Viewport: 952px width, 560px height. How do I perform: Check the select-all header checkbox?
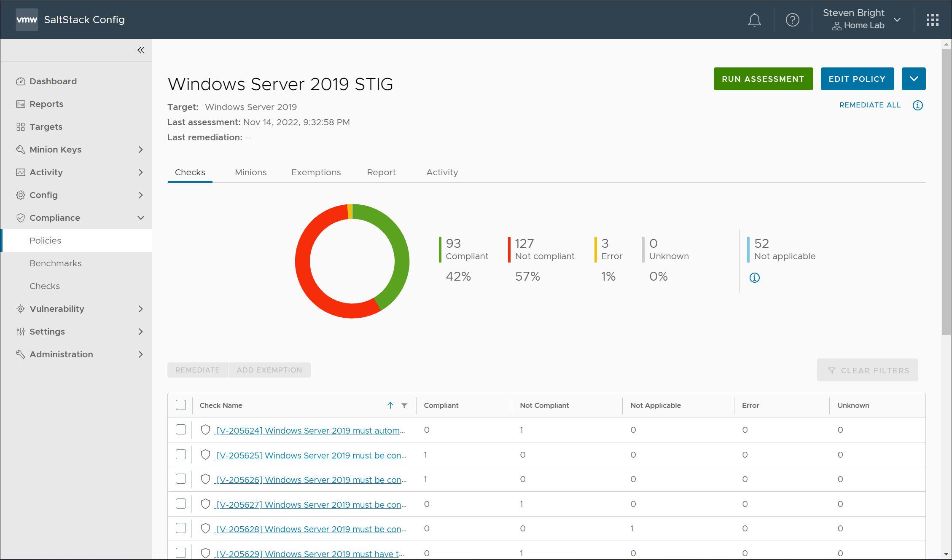click(181, 405)
